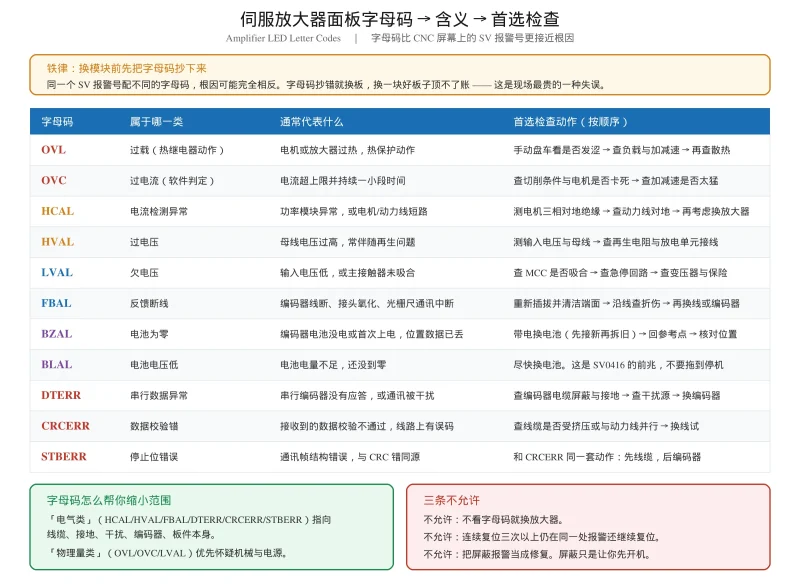This screenshot has height=587, width=800.
Task: Click the 字母码 column header
Action: 57,121
